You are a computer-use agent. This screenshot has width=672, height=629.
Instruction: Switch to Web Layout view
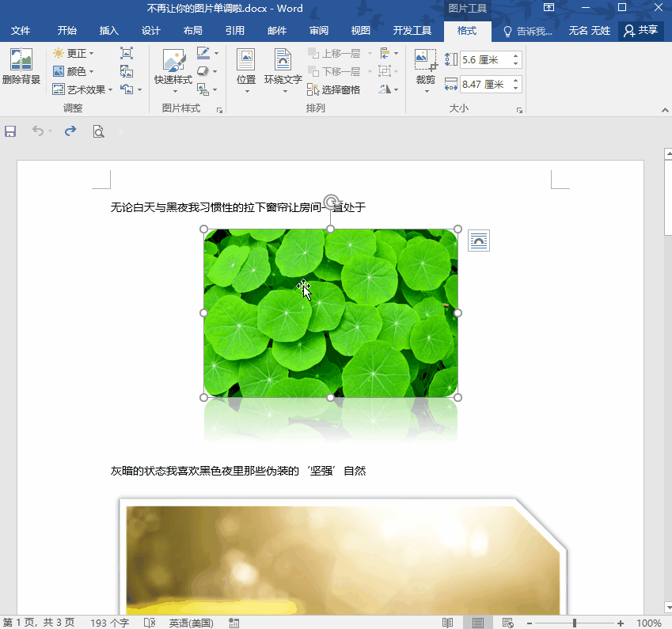[508, 623]
